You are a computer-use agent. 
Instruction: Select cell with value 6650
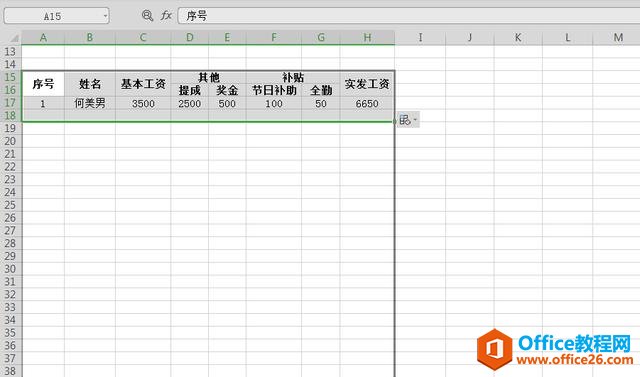[367, 103]
